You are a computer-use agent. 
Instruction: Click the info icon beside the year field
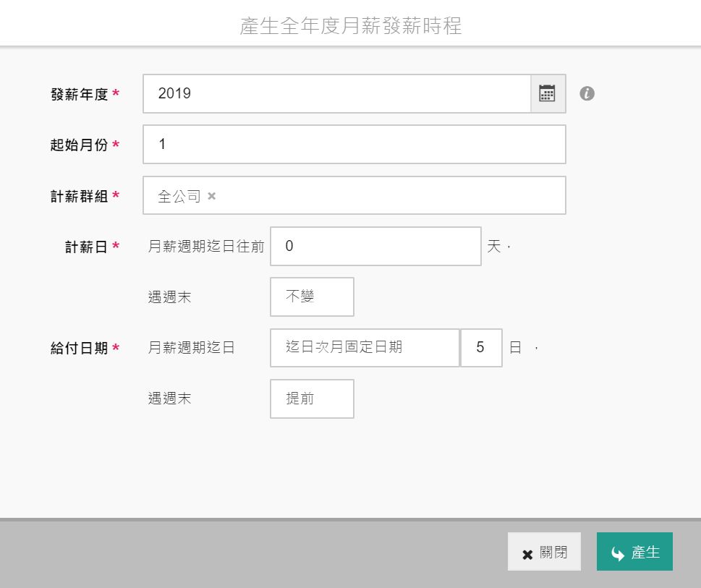(587, 93)
